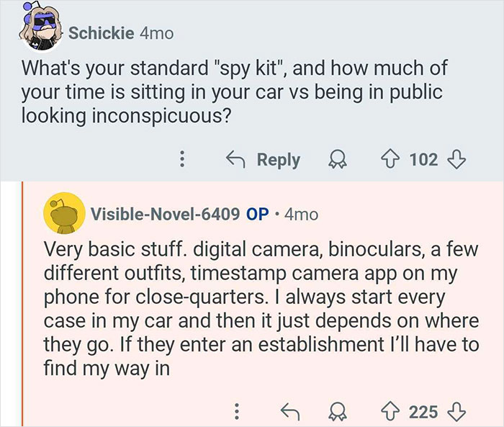The height and width of the screenshot is (427, 504).
Task: Visit the Schickie username link
Action: 101,33
